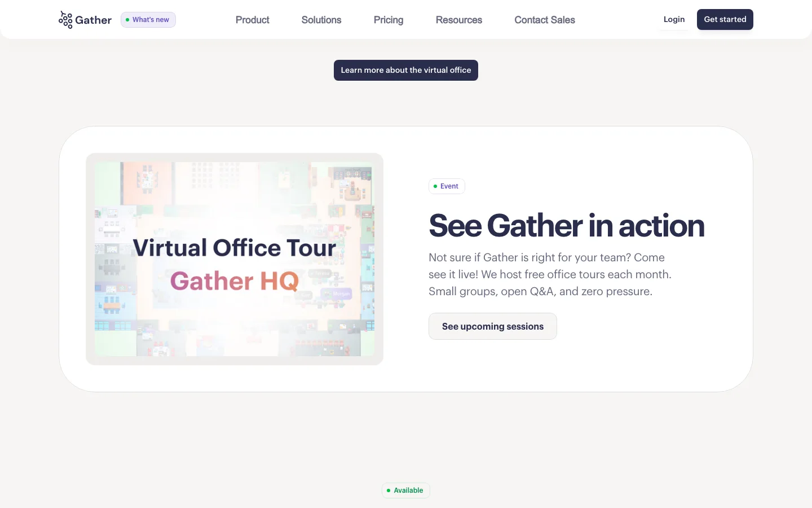This screenshot has height=508, width=812.
Task: Click the See upcoming sessions button
Action: click(x=493, y=326)
